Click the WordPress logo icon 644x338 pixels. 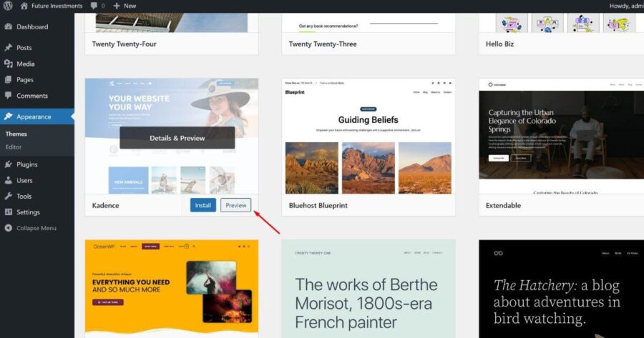(x=8, y=6)
